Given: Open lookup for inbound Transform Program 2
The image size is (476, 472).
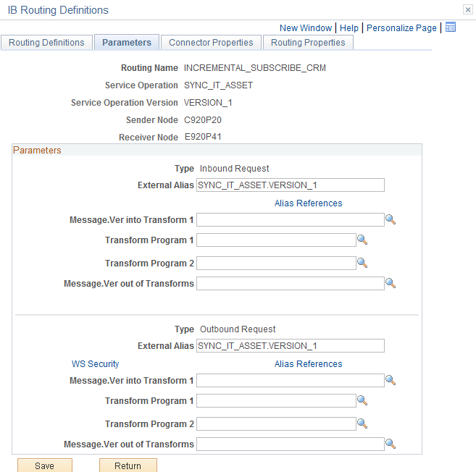Looking at the screenshot, I should tap(362, 263).
